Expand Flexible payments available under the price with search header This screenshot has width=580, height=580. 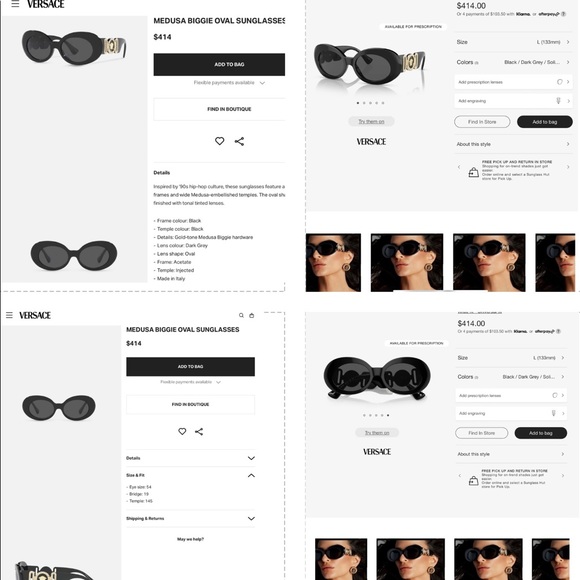(x=190, y=382)
